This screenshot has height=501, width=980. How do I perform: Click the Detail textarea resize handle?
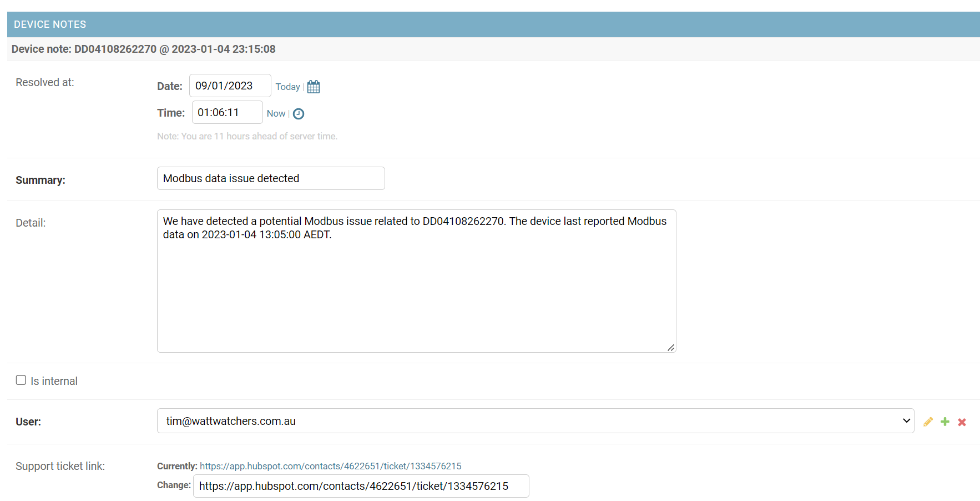671,348
